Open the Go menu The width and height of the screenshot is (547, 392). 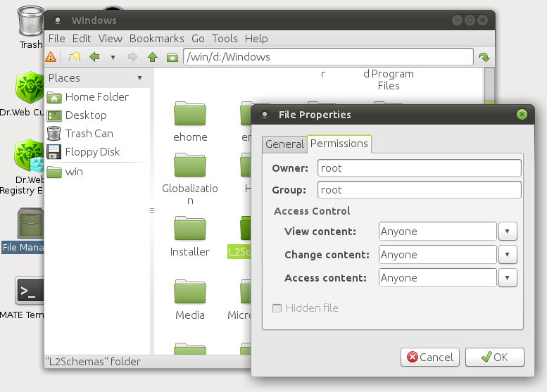point(198,39)
